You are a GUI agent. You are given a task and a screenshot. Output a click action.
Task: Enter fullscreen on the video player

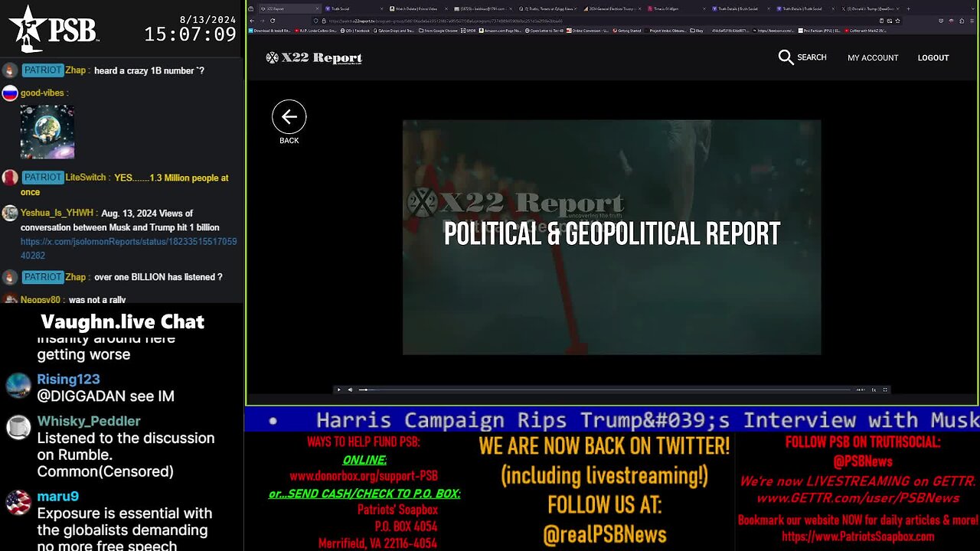[x=886, y=390]
